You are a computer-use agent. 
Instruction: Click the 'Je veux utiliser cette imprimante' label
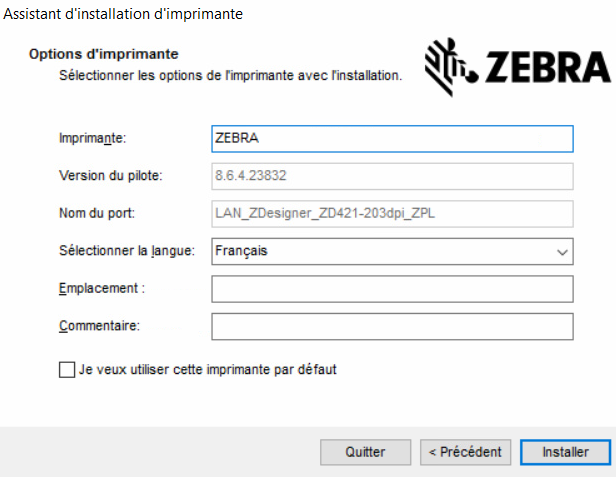click(207, 370)
